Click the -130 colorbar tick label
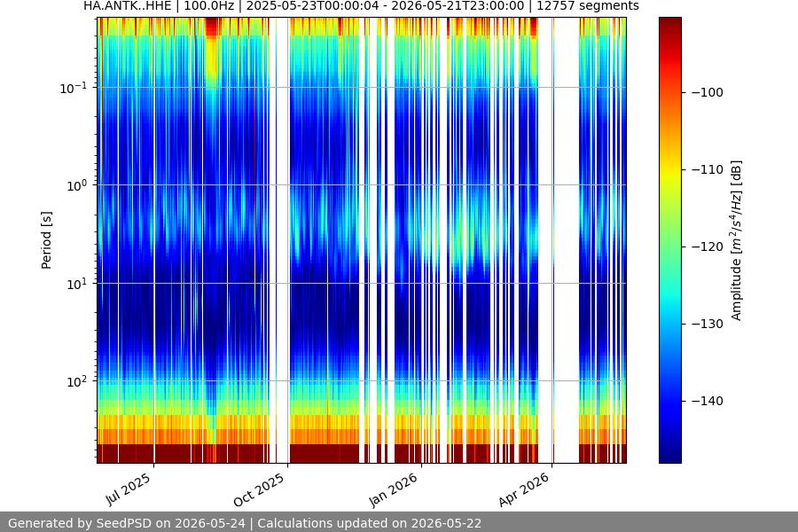 [x=708, y=324]
